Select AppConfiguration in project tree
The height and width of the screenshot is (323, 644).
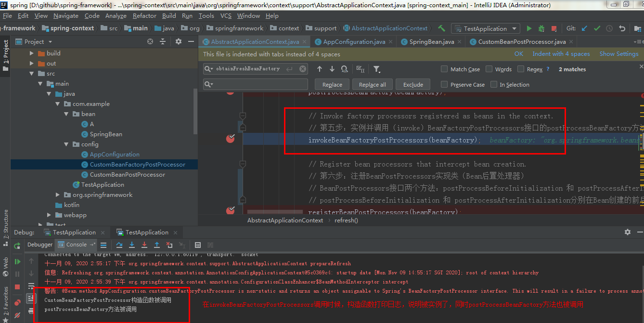115,155
